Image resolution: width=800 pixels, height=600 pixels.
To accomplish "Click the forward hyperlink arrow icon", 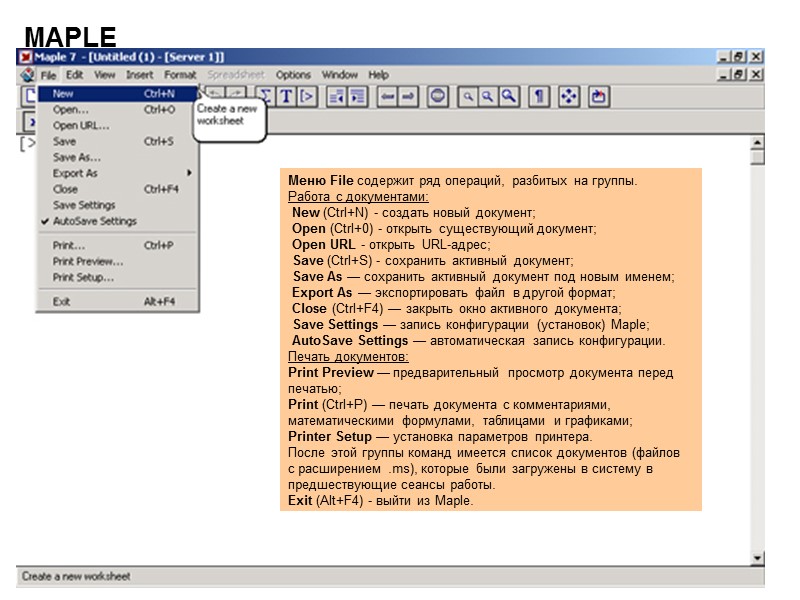I will 409,97.
